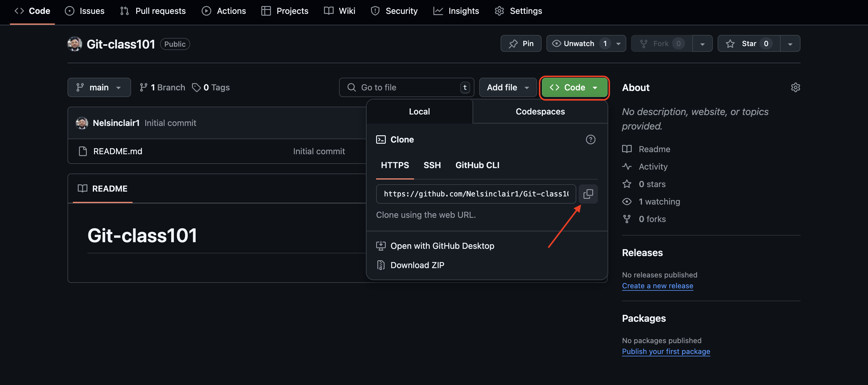Open the Pull requests tab

click(x=153, y=11)
